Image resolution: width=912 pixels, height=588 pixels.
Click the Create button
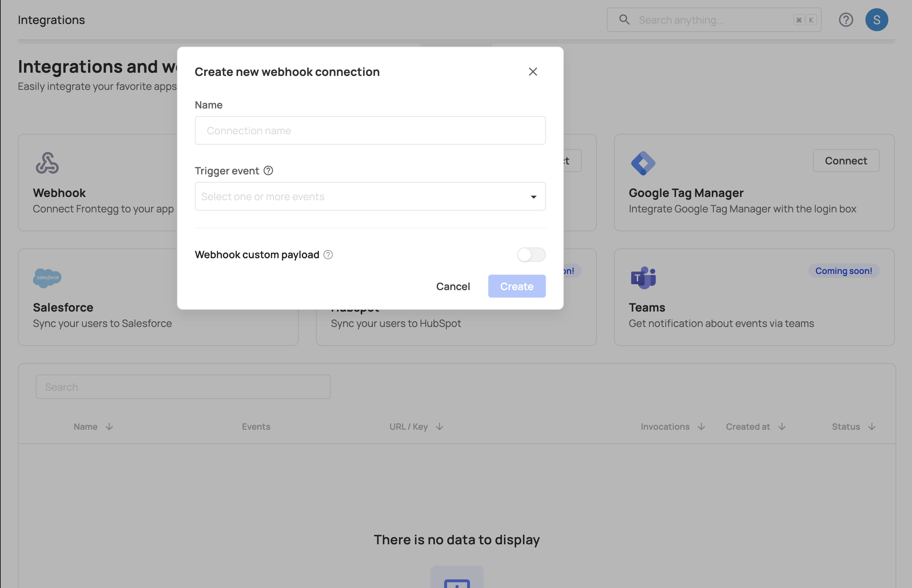pos(516,286)
